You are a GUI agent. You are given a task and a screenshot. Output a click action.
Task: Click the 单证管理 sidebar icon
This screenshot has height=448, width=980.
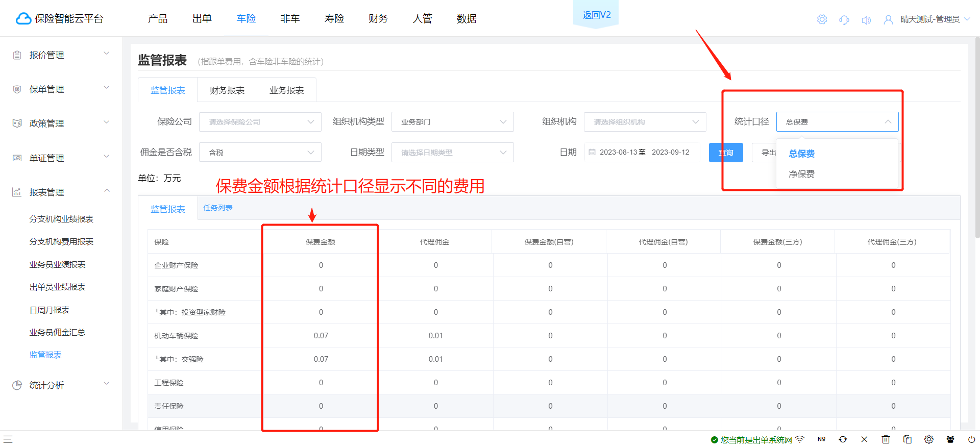(17, 158)
